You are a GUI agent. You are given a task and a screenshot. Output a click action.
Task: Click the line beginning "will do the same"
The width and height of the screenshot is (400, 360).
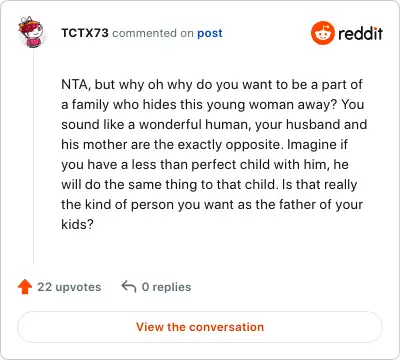pyautogui.click(x=209, y=184)
